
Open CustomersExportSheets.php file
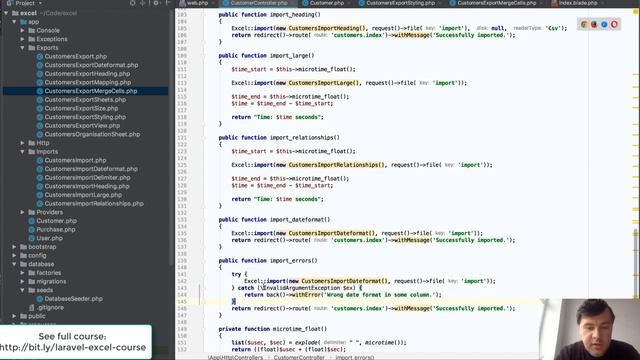click(85, 100)
